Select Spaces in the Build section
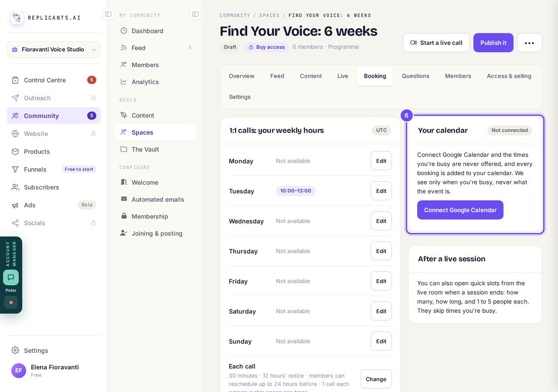This screenshot has height=392, width=558. [x=156, y=132]
